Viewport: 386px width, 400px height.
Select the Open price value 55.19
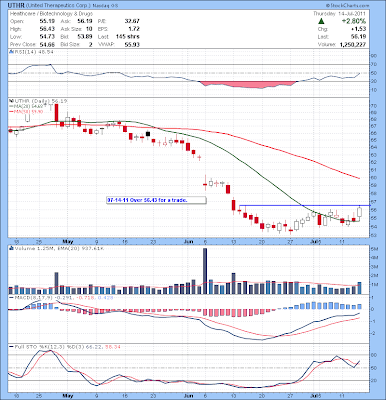tap(47, 21)
